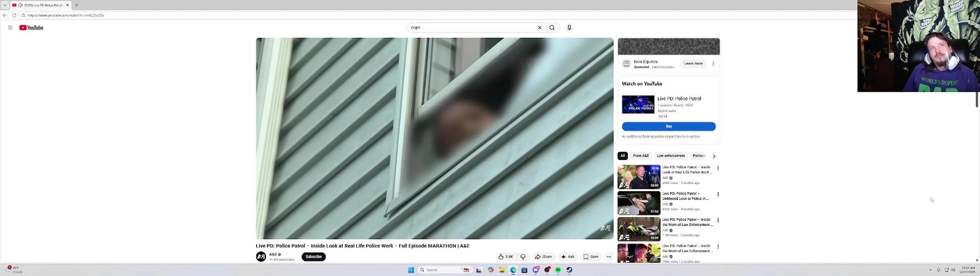The image size is (980, 276).
Task: Open options for 5 months ago video
Action: [x=718, y=220]
